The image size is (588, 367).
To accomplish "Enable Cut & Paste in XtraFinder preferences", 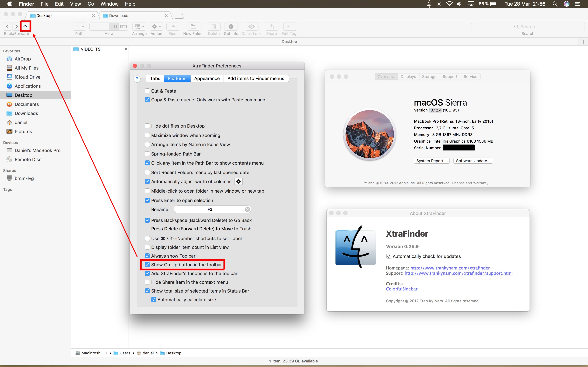I will point(148,91).
